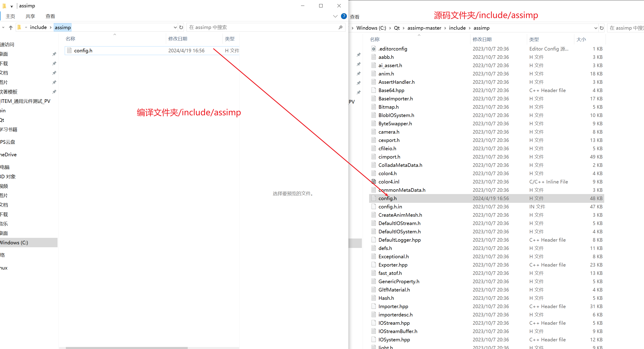Open address history dropdown in right window
The height and width of the screenshot is (349, 644).
(596, 28)
